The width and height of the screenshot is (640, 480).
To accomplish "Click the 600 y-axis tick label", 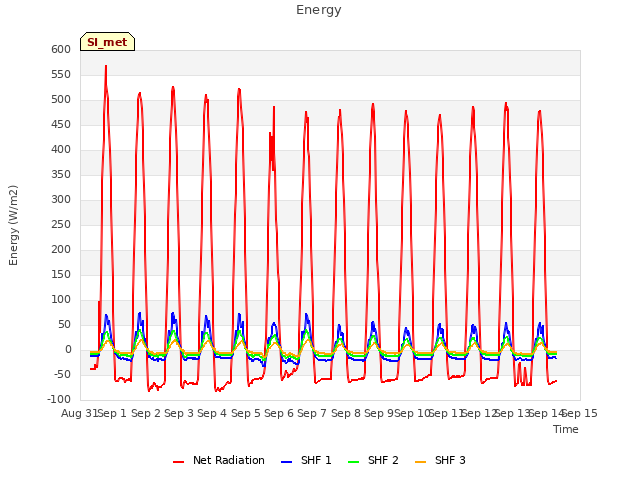I will point(61,49).
